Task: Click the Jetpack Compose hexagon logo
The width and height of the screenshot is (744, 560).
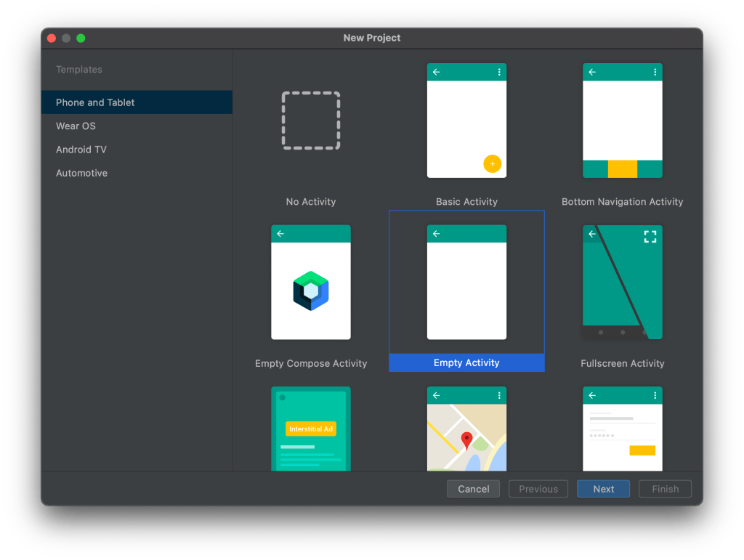Action: coord(311,291)
